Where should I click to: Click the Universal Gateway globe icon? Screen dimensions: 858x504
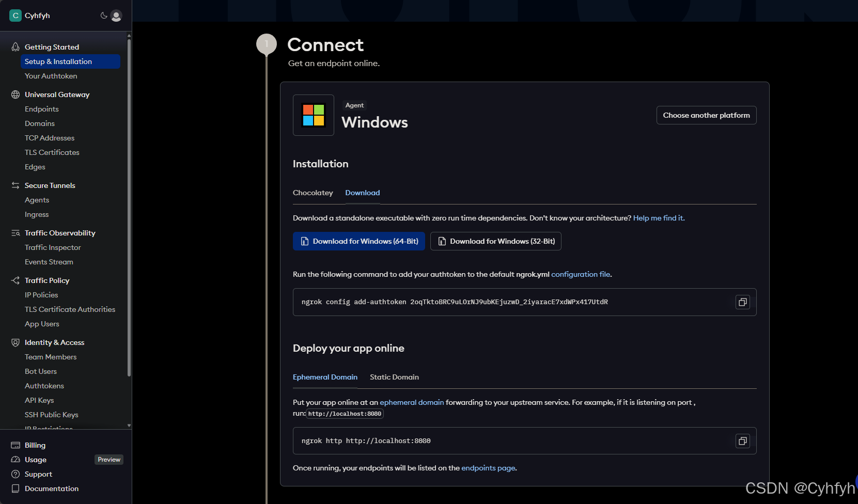[15, 94]
